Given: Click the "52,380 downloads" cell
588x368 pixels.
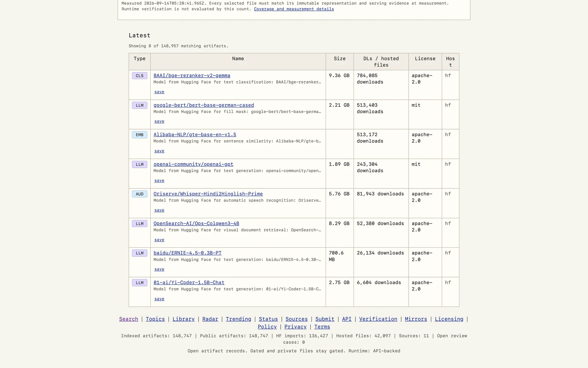Looking at the screenshot, I should point(381,233).
